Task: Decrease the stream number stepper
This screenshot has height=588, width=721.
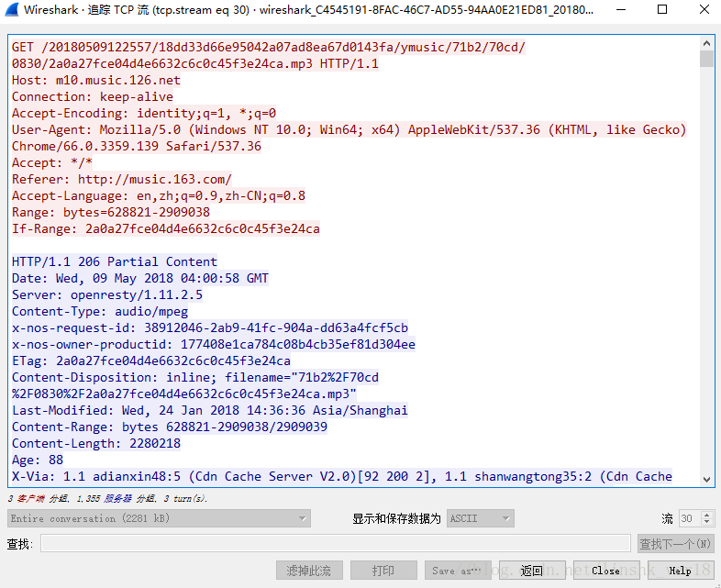Action: (x=707, y=523)
